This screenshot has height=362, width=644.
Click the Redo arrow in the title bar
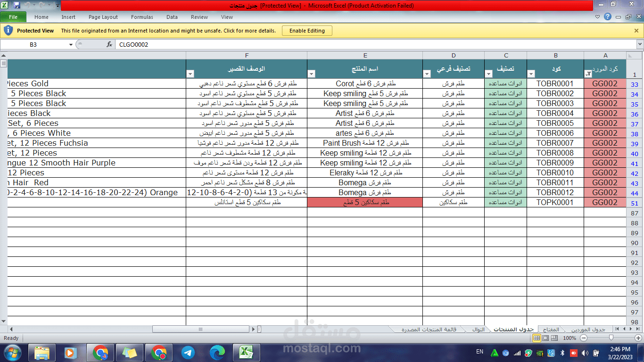coord(42,5)
